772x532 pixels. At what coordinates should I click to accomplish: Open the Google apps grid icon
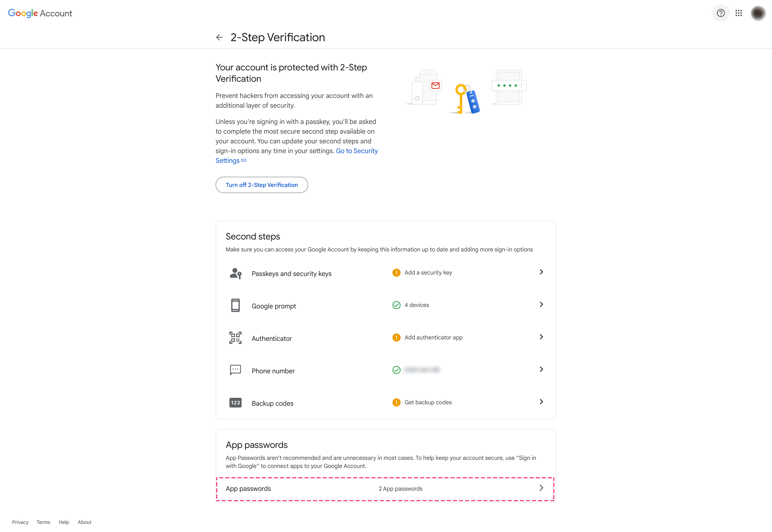click(x=739, y=13)
